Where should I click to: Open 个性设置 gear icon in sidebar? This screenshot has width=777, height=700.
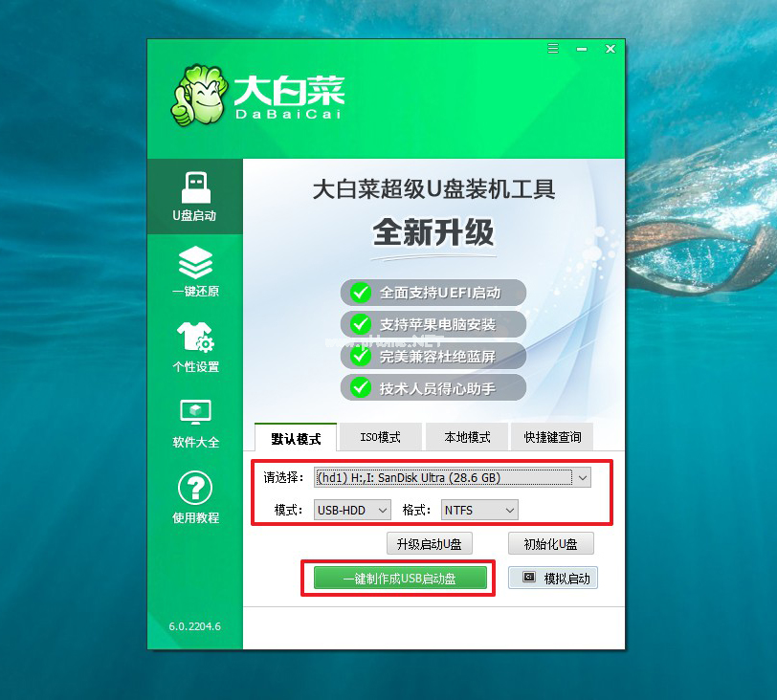194,344
